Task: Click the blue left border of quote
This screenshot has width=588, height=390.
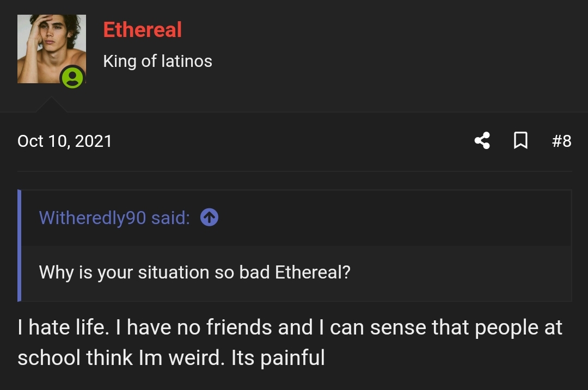Action: click(20, 245)
